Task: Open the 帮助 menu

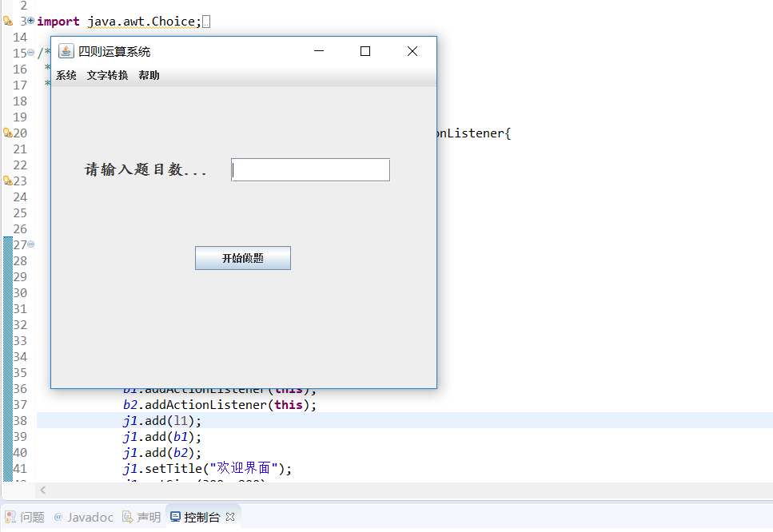Action: point(149,75)
